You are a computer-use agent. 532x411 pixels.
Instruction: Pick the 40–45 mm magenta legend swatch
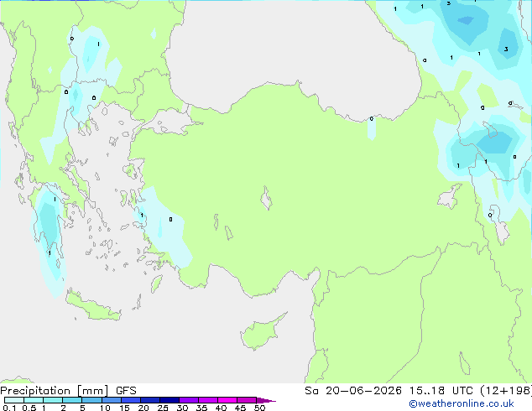227,400
